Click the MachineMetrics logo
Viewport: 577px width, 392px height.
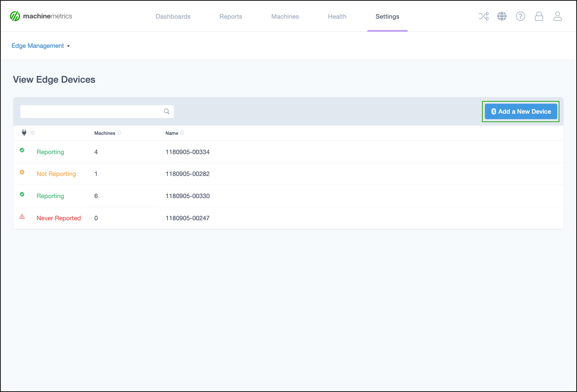click(x=41, y=16)
